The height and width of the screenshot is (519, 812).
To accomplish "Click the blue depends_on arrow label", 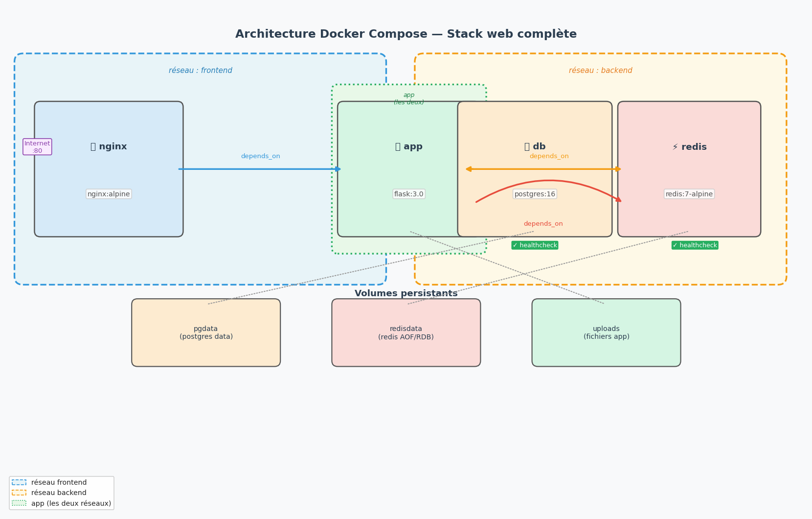I will point(260,157).
